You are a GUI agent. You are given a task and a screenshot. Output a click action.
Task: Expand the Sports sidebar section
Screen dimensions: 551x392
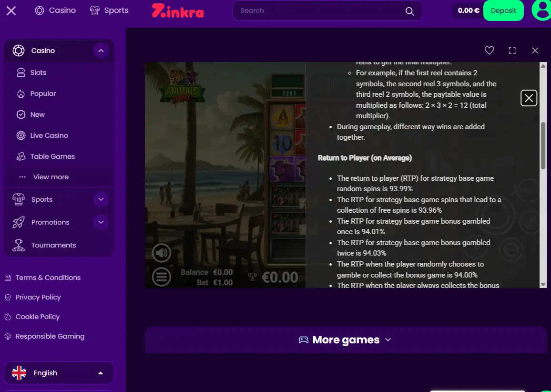tap(101, 199)
